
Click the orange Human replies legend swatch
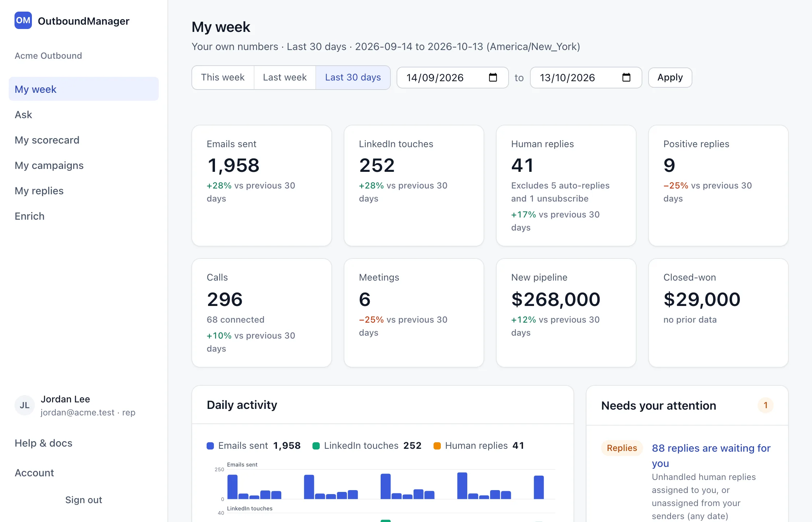(x=437, y=446)
